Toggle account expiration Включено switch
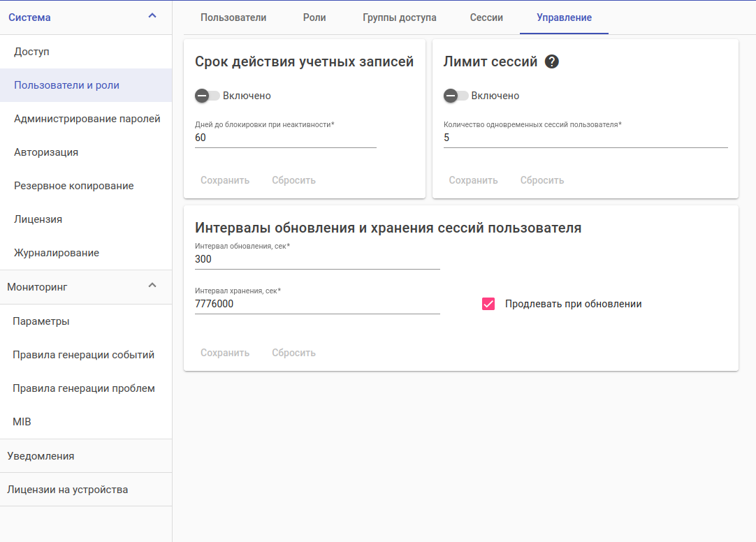This screenshot has height=542, width=756. [x=207, y=96]
